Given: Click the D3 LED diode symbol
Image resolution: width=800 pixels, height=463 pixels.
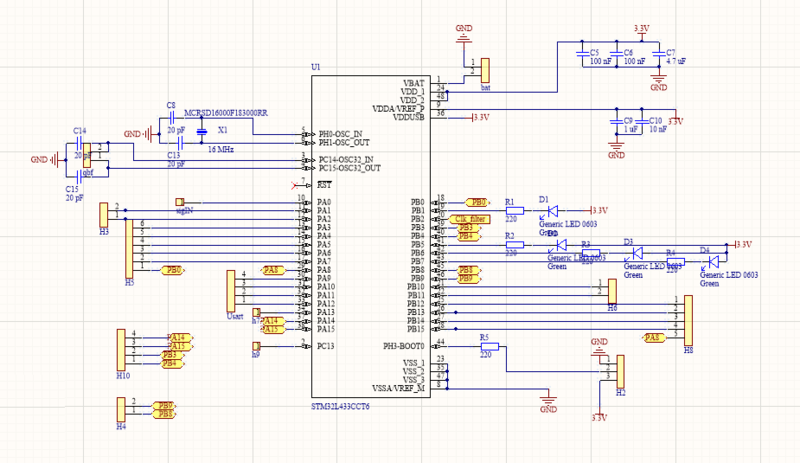Looking at the screenshot, I should [x=634, y=253].
